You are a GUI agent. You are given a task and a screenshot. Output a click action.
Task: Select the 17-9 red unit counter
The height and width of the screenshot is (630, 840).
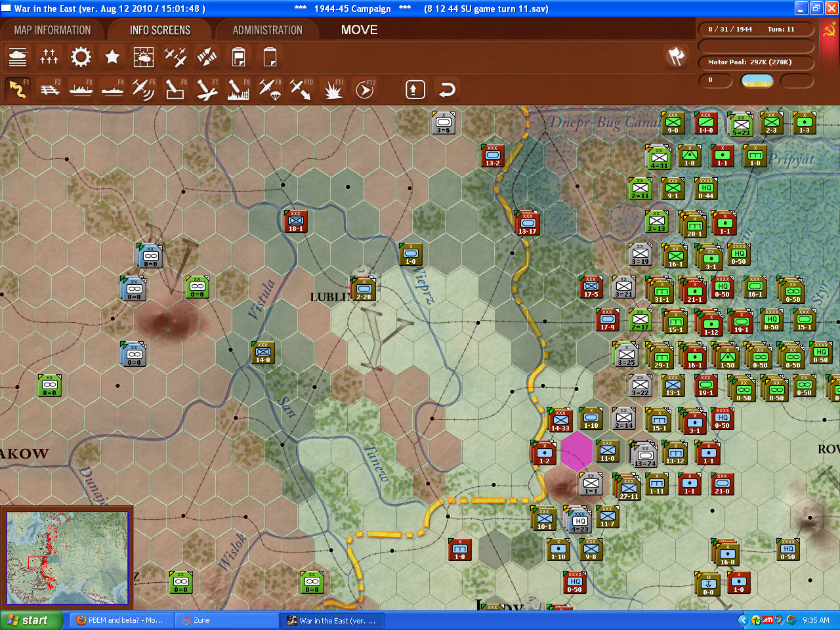pos(607,320)
